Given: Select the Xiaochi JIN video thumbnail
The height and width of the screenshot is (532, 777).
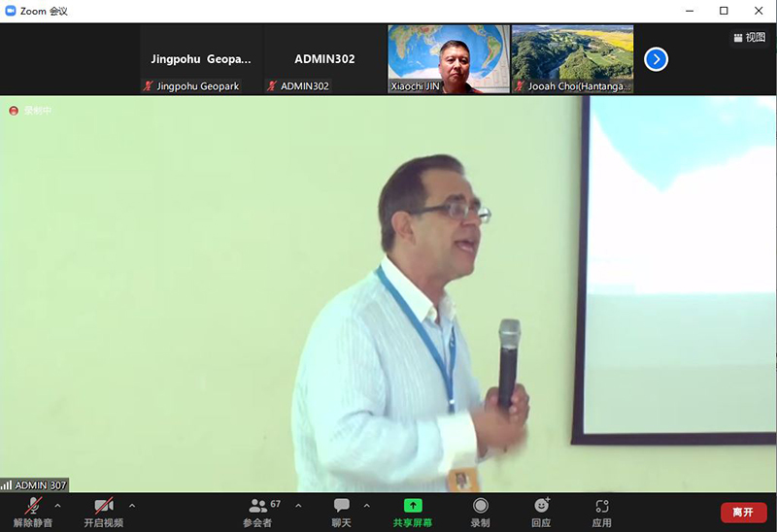Looking at the screenshot, I should [449, 59].
